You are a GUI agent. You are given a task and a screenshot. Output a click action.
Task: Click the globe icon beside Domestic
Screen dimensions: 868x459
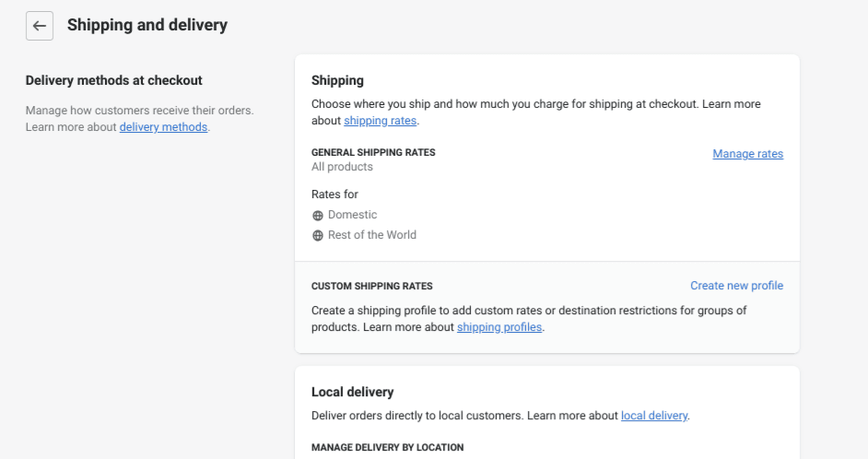pyautogui.click(x=318, y=216)
